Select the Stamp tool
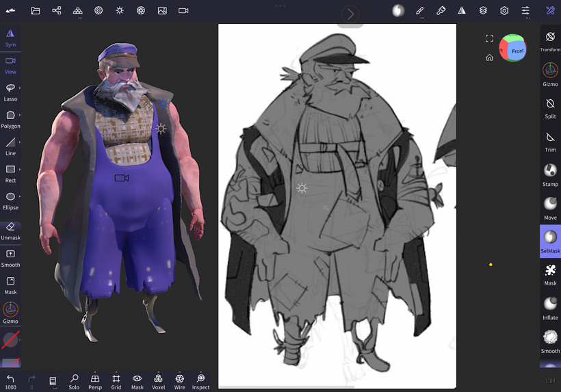This screenshot has height=392, width=561. pyautogui.click(x=550, y=174)
